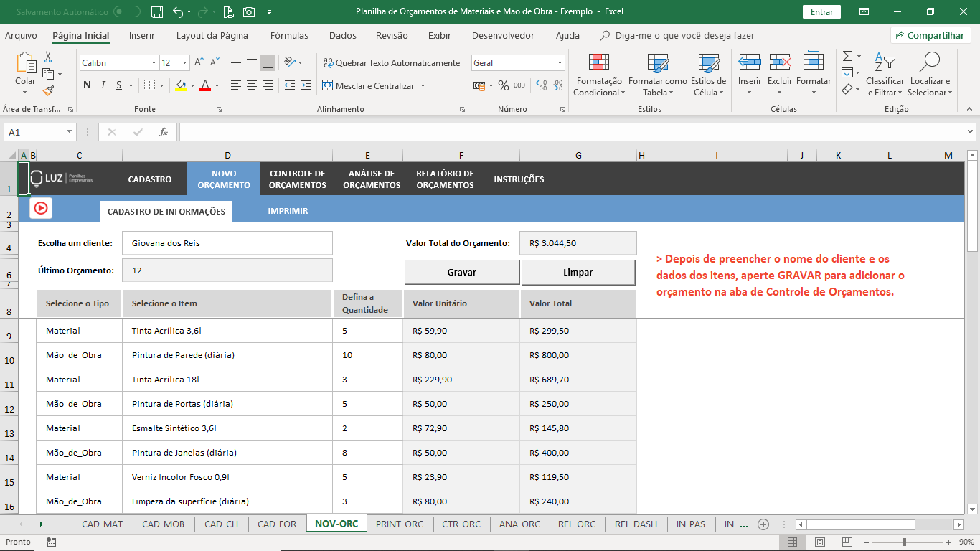The width and height of the screenshot is (980, 551).
Task: Open Formatar como Tabela gallery
Action: 657,75
